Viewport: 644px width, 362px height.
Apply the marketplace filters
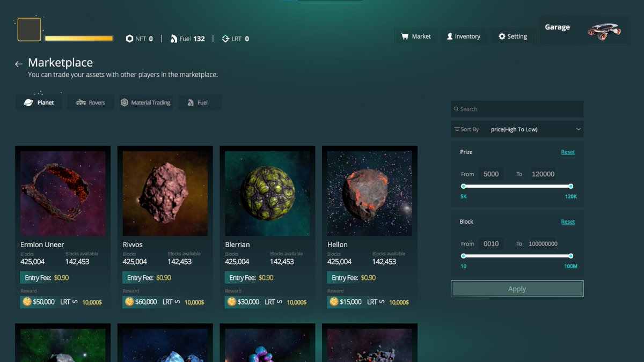click(517, 289)
